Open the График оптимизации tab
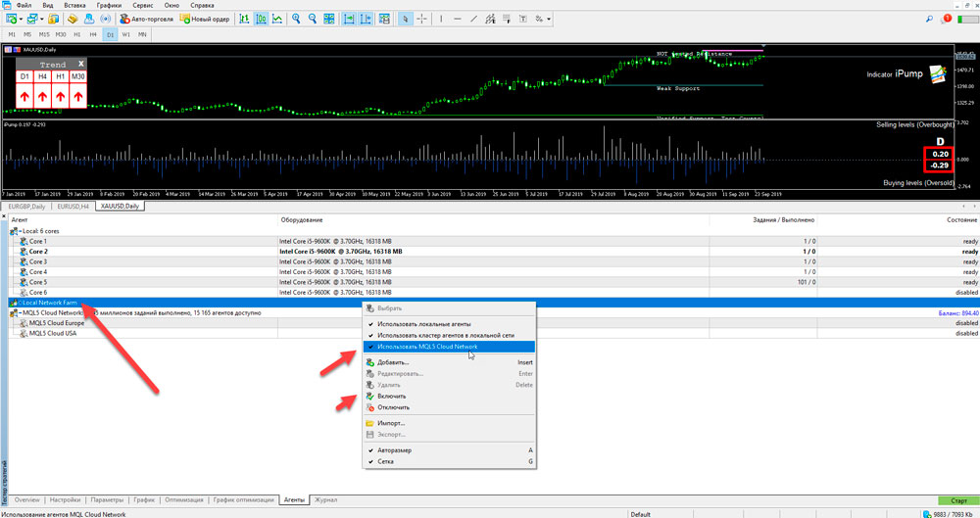Image resolution: width=980 pixels, height=518 pixels. click(x=243, y=499)
